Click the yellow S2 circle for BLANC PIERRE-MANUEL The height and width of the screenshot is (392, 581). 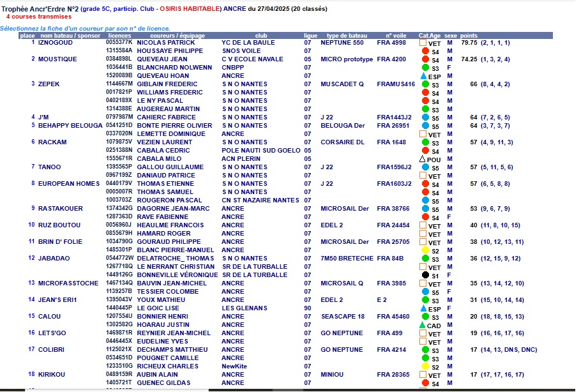point(425,250)
